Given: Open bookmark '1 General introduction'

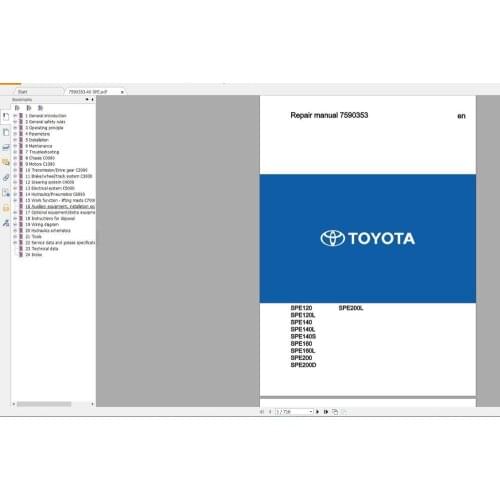Looking at the screenshot, I should point(46,116).
